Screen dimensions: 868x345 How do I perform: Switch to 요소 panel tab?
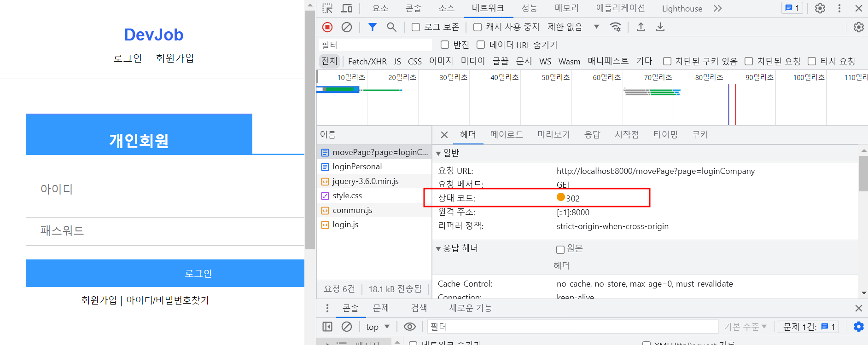pyautogui.click(x=380, y=8)
